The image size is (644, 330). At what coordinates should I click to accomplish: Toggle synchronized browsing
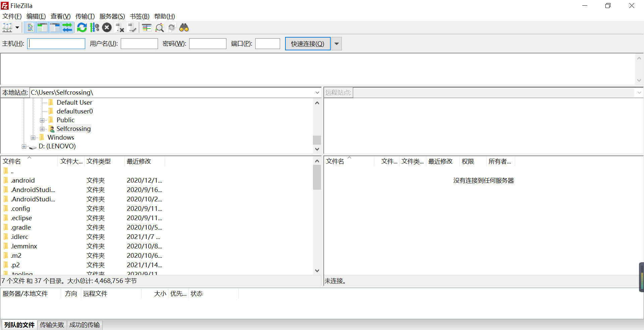(171, 28)
